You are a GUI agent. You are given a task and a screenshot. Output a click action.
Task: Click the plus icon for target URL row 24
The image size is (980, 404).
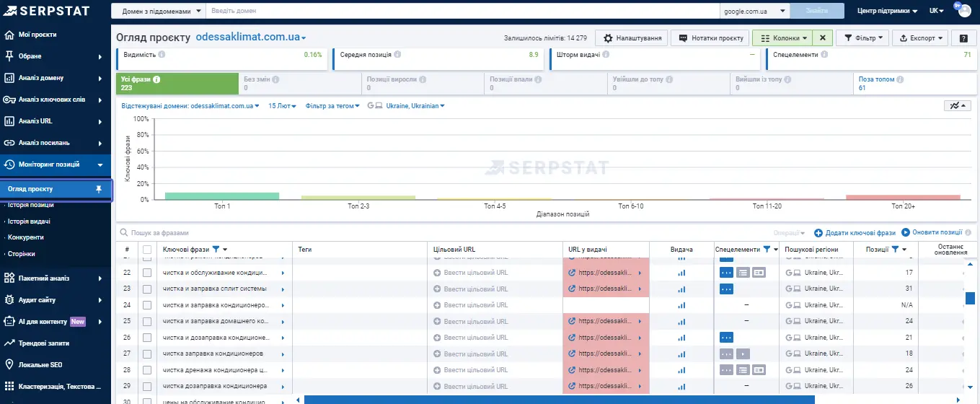click(437, 305)
